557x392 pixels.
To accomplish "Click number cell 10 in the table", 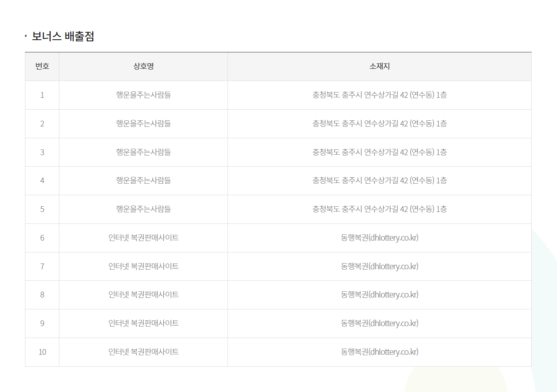I will (42, 352).
